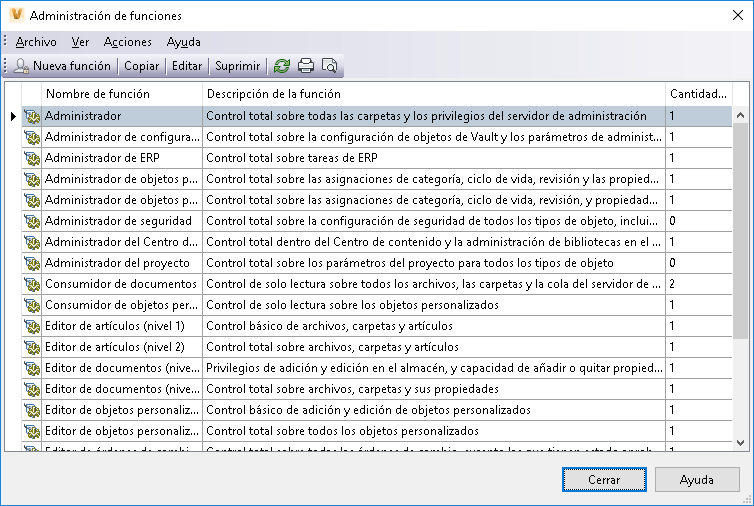Open the Ver menu
This screenshot has width=754, height=506.
click(x=80, y=42)
